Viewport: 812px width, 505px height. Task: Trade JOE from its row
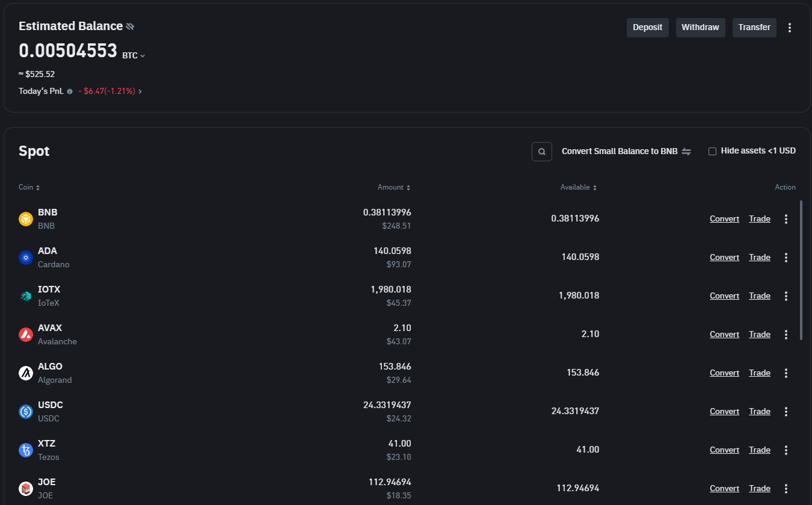point(760,489)
